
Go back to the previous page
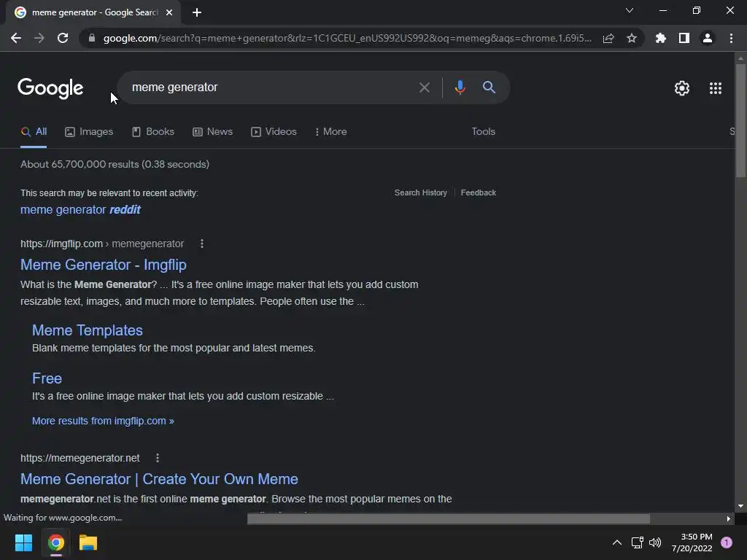point(16,38)
